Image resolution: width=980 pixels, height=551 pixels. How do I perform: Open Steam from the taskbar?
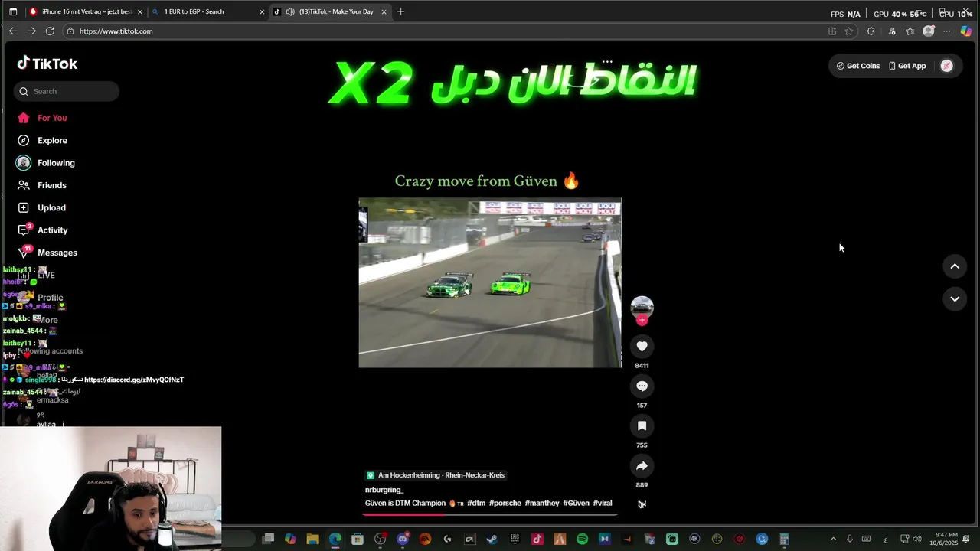click(x=492, y=540)
